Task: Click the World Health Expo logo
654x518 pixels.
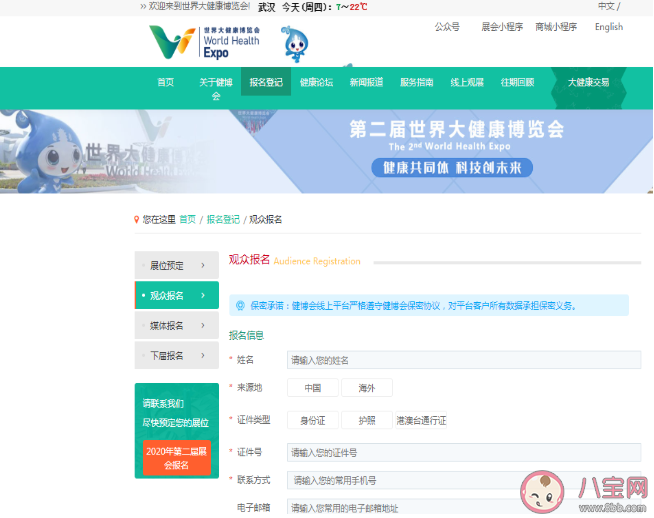Action: click(204, 42)
